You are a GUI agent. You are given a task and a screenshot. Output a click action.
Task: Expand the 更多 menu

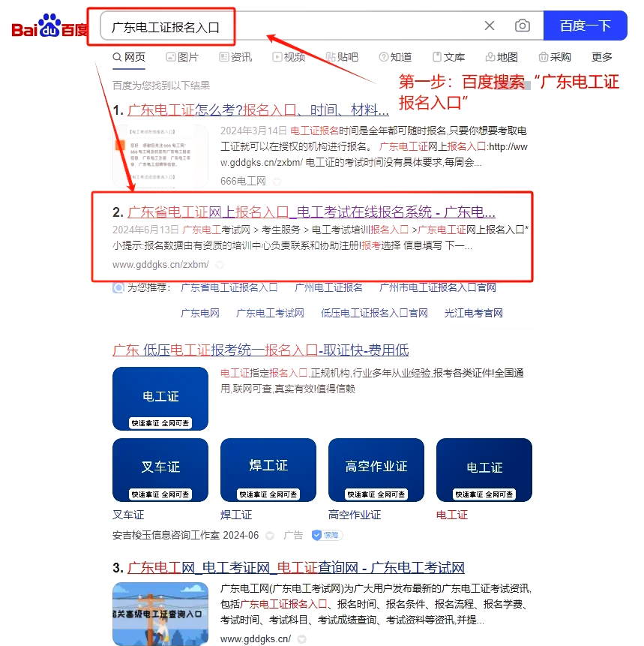(x=601, y=57)
